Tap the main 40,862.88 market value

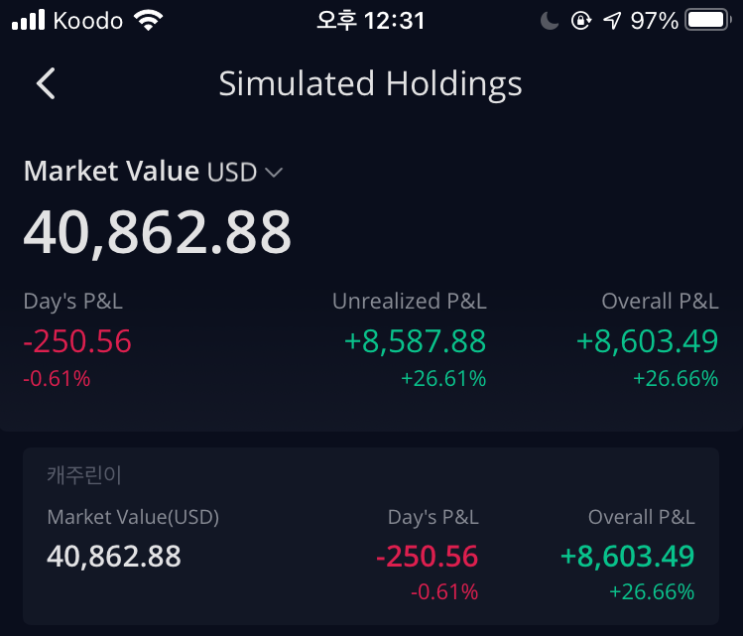pyautogui.click(x=157, y=233)
